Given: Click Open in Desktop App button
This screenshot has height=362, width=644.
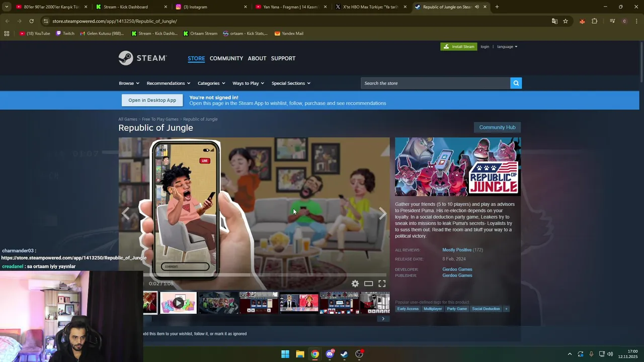Looking at the screenshot, I should (152, 100).
